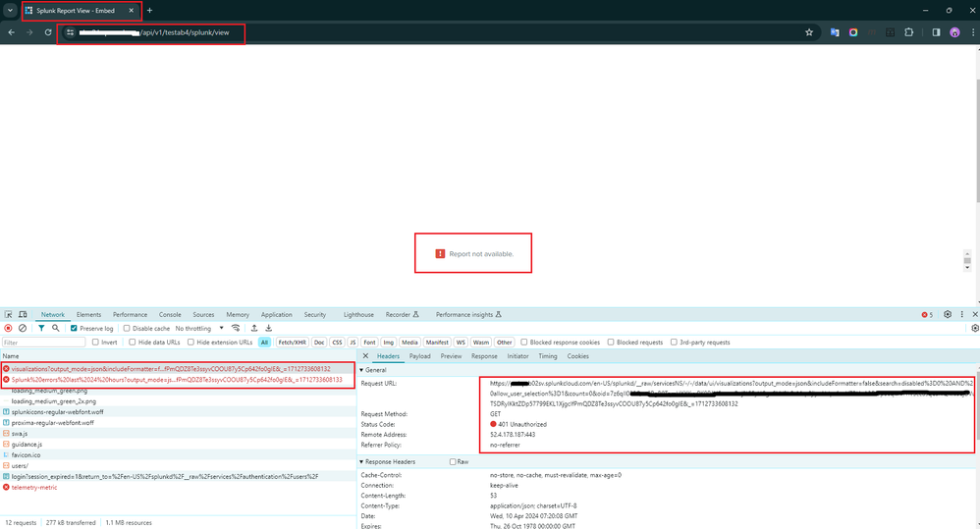Filter requests by Fetch/XHR
Viewport: 980px width, 529px height.
point(292,343)
